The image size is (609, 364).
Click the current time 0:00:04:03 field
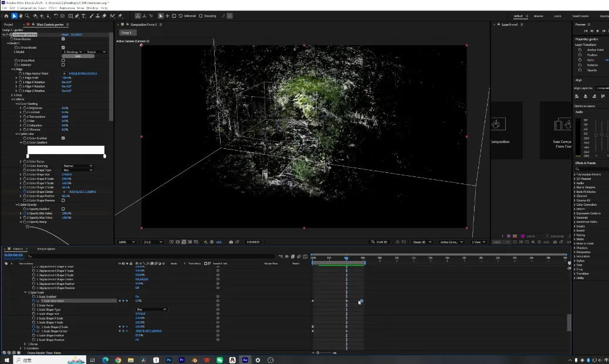pos(13,255)
